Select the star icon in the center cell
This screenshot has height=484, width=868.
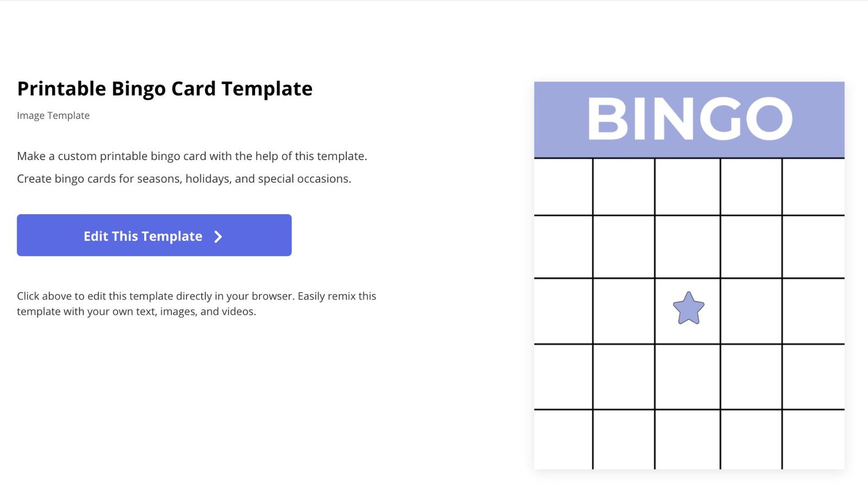point(688,309)
